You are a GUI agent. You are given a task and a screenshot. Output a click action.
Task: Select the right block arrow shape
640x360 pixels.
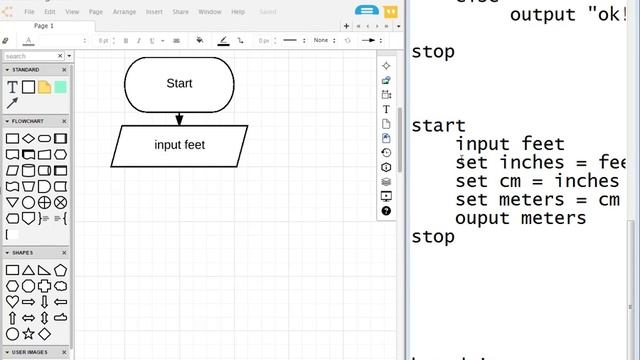point(28,302)
